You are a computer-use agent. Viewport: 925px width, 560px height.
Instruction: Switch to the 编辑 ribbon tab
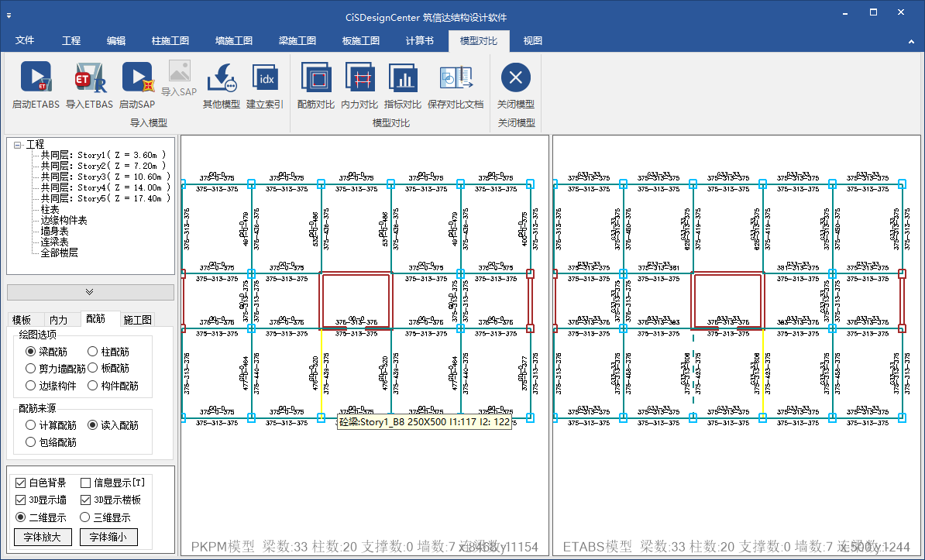pos(116,40)
